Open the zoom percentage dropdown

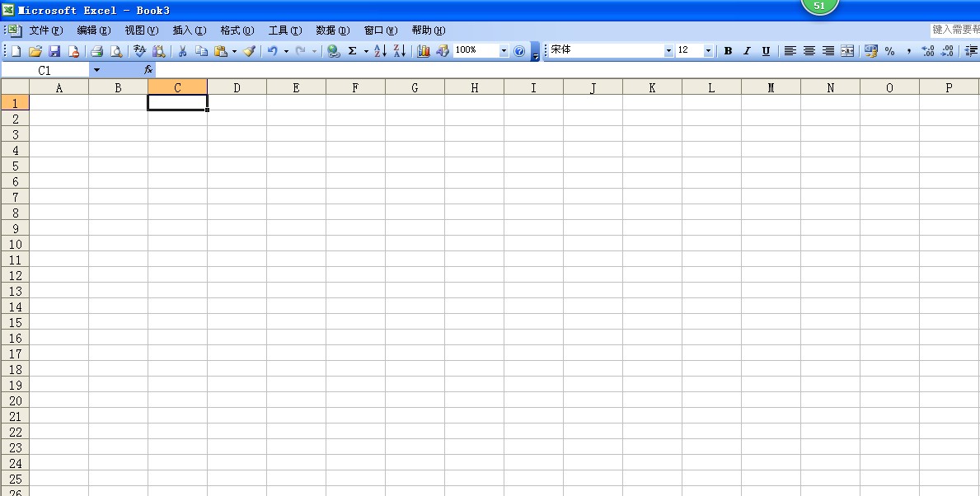504,51
